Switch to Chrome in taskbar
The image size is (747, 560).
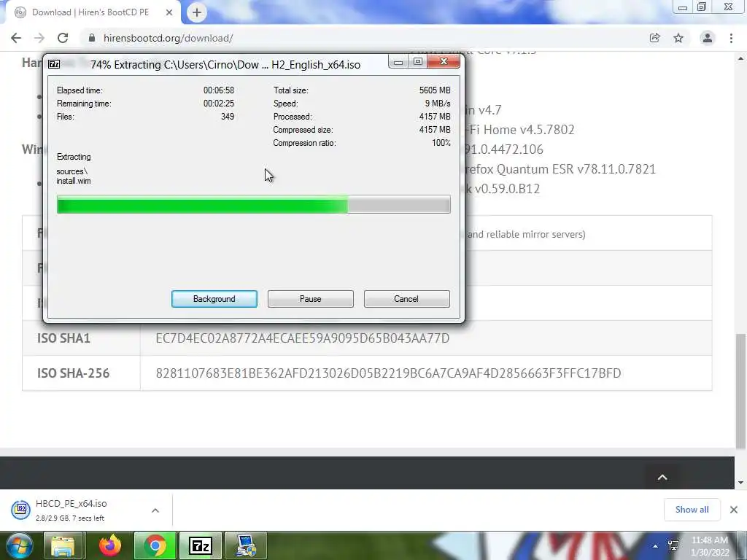(155, 545)
